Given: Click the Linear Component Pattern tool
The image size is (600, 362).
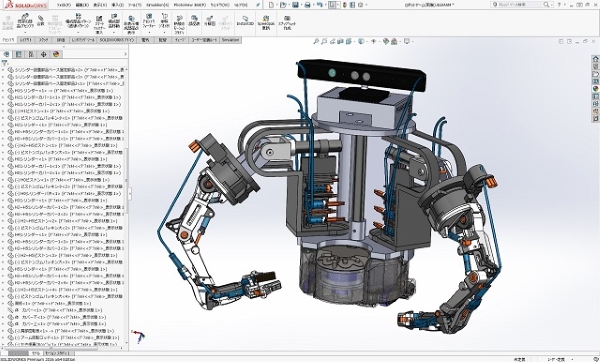Looking at the screenshot, I should click(x=78, y=21).
